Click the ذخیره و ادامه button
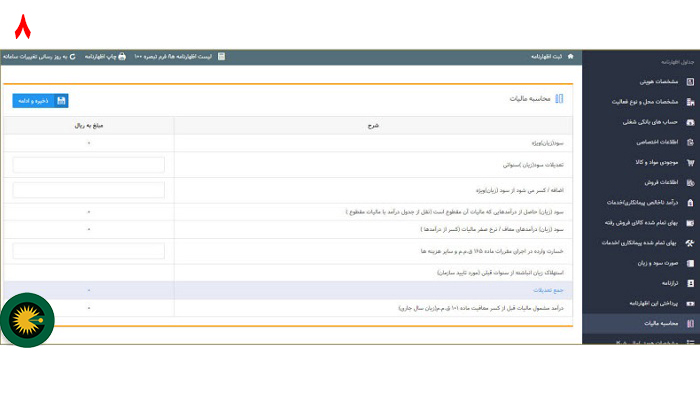Image resolution: width=700 pixels, height=393 pixels. (x=40, y=101)
